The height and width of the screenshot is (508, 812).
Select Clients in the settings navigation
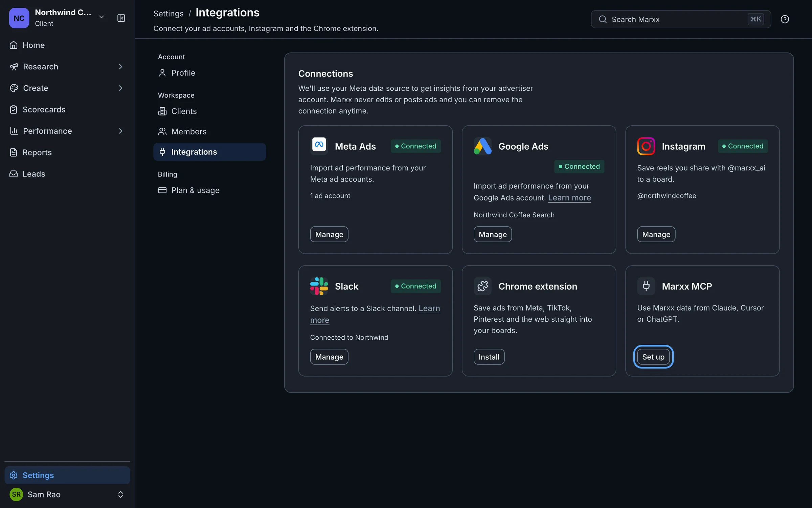[x=209, y=111]
